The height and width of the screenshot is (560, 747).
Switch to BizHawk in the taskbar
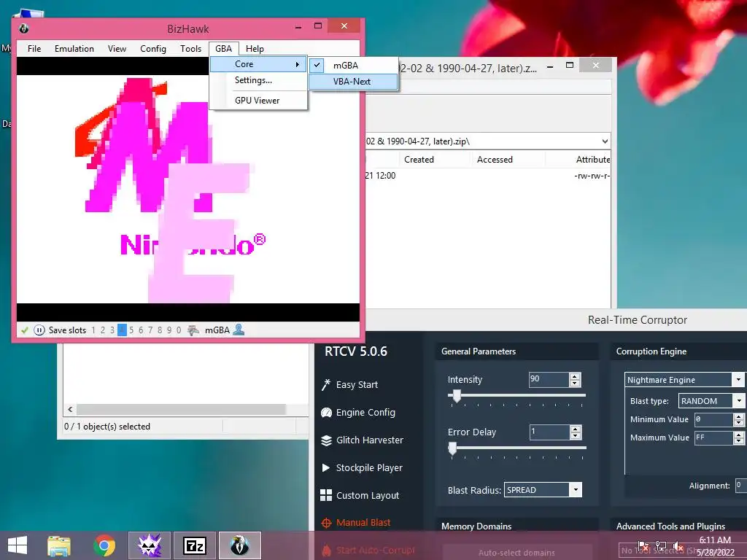click(x=239, y=545)
